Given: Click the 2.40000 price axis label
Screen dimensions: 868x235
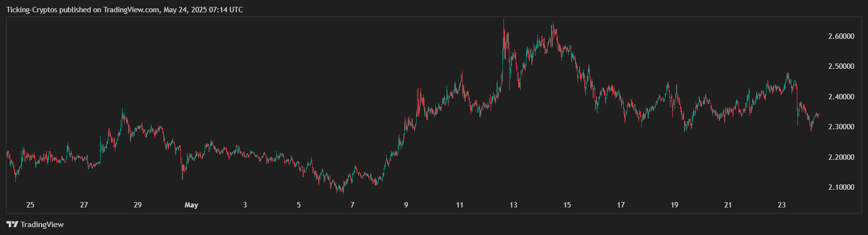Looking at the screenshot, I should tap(841, 97).
